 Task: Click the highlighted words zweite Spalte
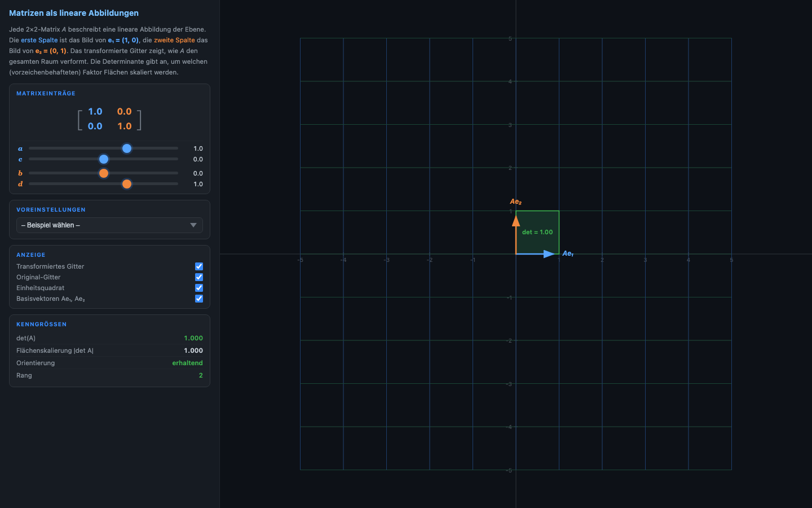[x=174, y=40]
